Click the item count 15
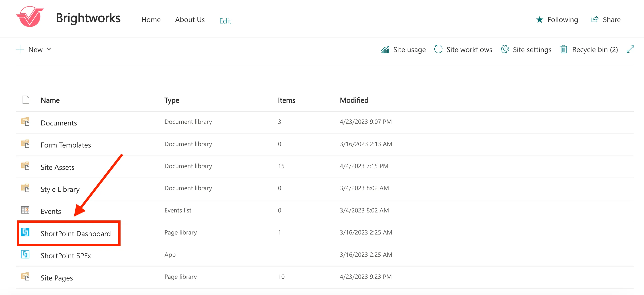 point(281,166)
